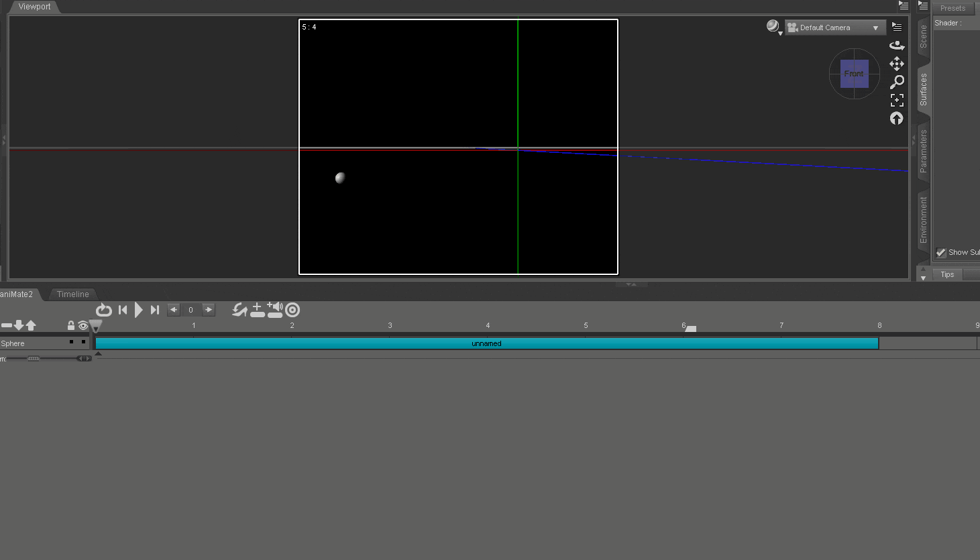Click the add audio track icon
The width and height of the screenshot is (980, 560).
click(275, 310)
